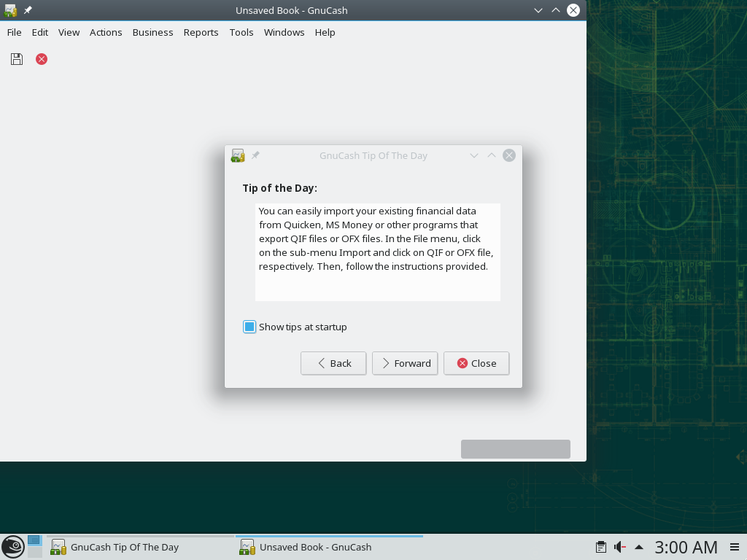Screen dimensions: 747x560
Task: Minimize the Tip Of The Day dialog
Action: (x=474, y=155)
